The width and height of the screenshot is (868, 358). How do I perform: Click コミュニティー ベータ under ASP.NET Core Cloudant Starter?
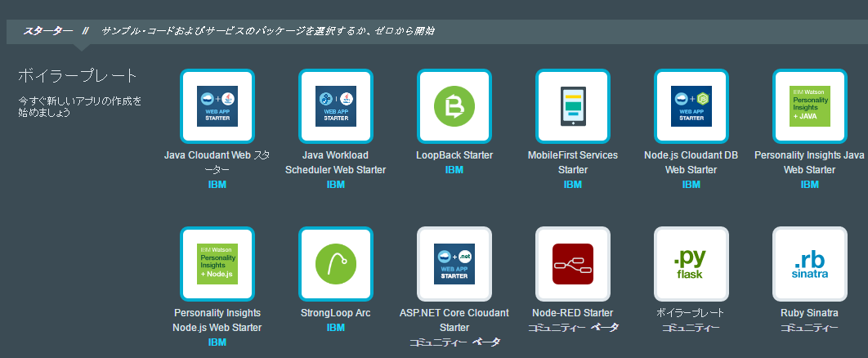pyautogui.click(x=454, y=342)
